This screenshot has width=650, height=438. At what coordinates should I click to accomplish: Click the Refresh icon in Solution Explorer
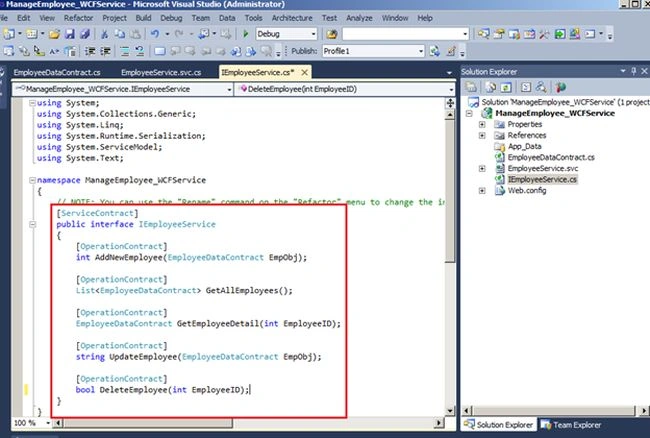pyautogui.click(x=506, y=87)
